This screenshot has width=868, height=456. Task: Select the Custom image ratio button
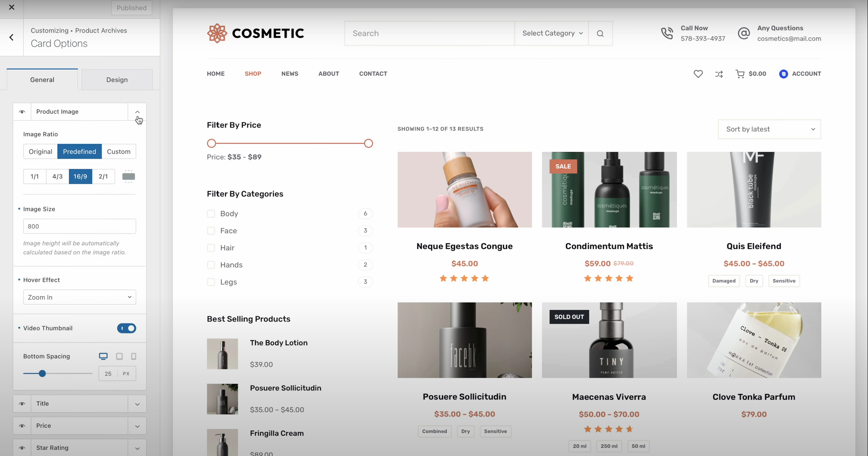point(119,151)
